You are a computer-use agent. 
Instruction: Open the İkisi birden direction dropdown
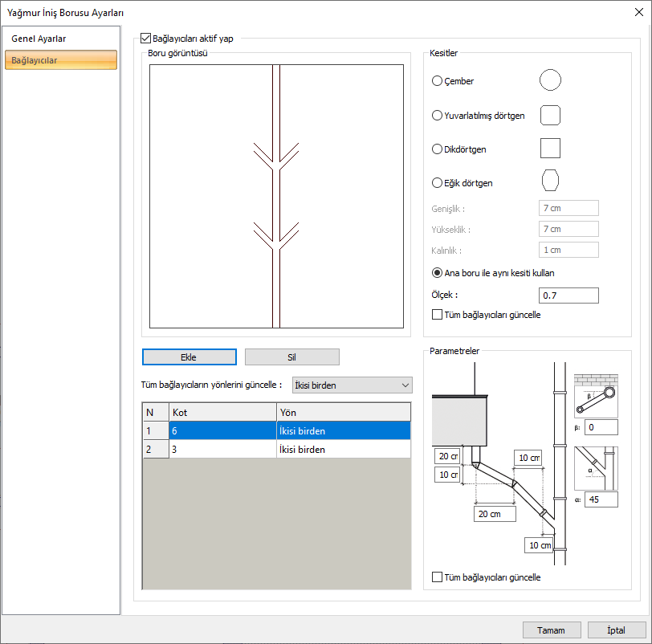(352, 385)
